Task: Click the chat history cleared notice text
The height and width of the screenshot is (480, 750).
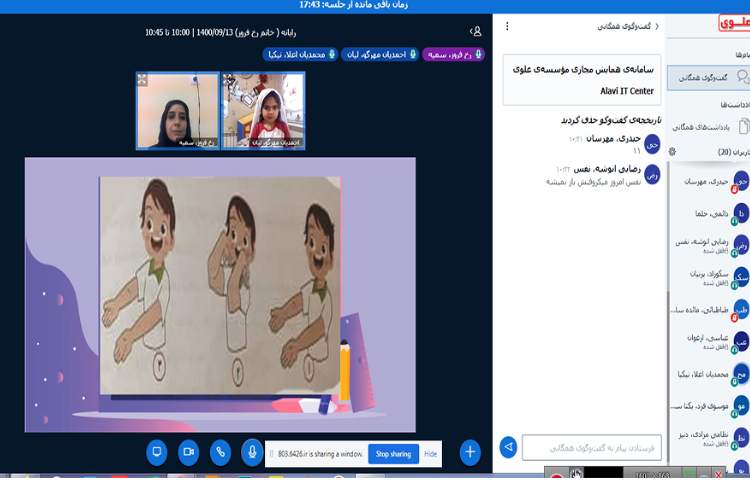Action: click(611, 120)
